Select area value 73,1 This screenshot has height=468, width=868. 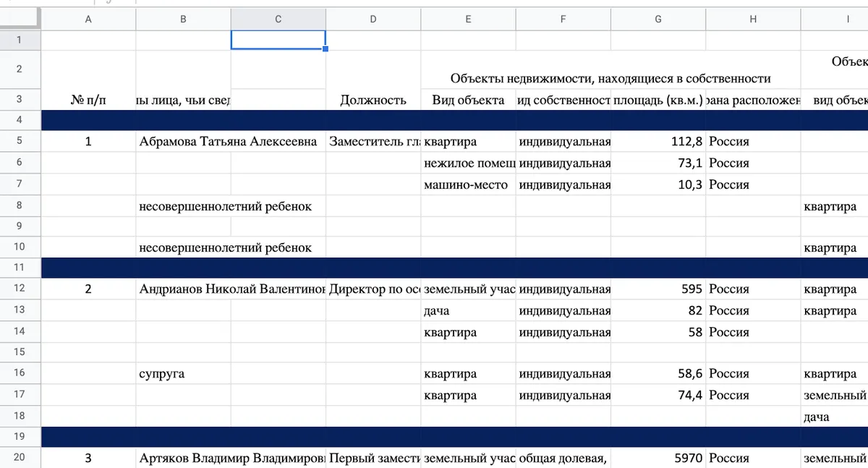point(658,163)
